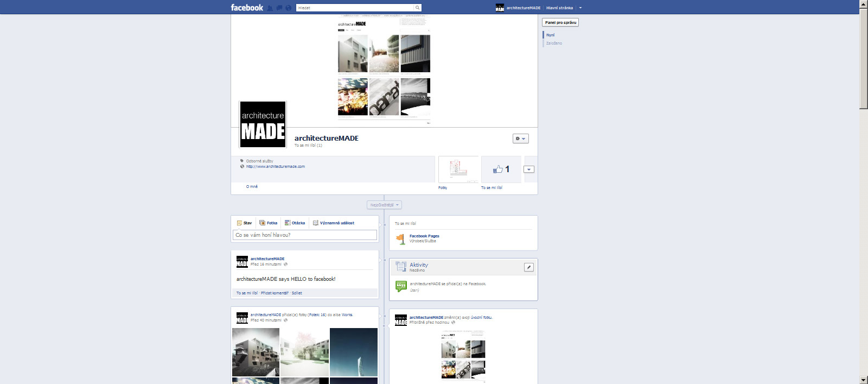Open the Fotky label link
Viewport: 868px width, 384px height.
pyautogui.click(x=443, y=187)
